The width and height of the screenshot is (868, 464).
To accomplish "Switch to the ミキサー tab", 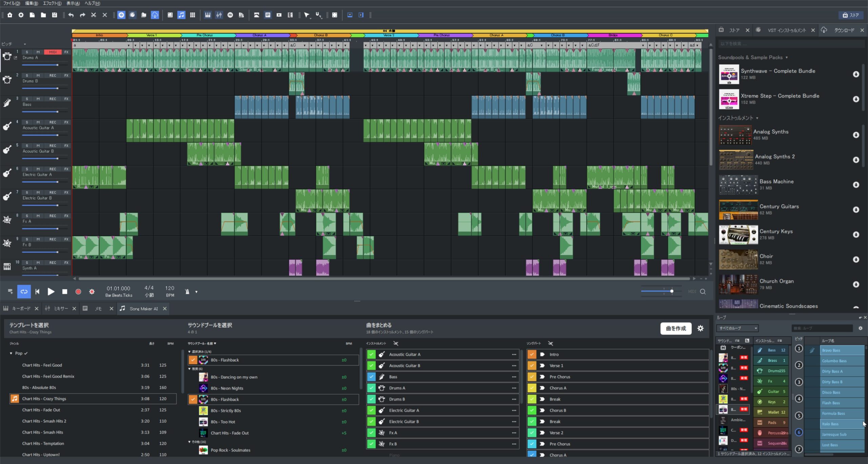I will click(60, 308).
